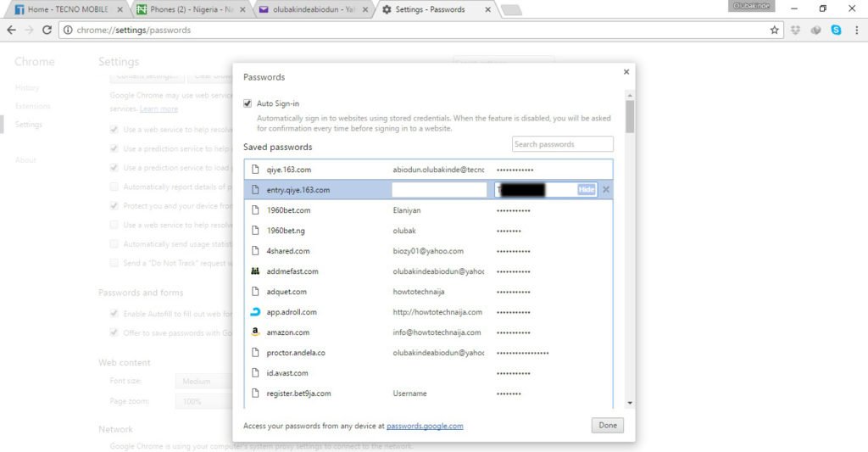Click the Done button
The width and height of the screenshot is (868, 452).
(607, 426)
